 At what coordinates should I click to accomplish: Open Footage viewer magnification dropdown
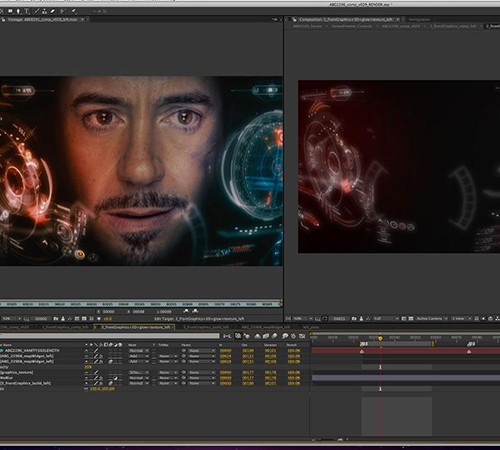coord(11,319)
